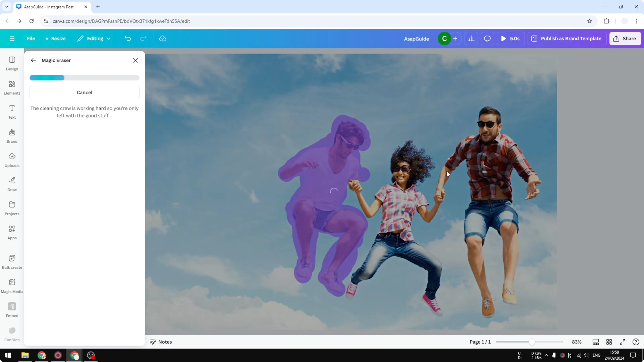Screen dimensions: 644x362
Task: Open the help question mark
Action: pos(636,342)
